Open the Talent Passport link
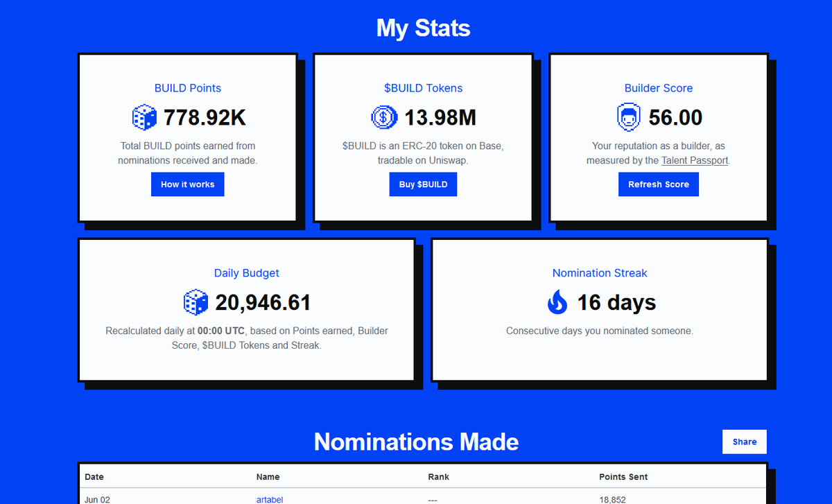Viewport: 832px width, 504px height. (695, 160)
